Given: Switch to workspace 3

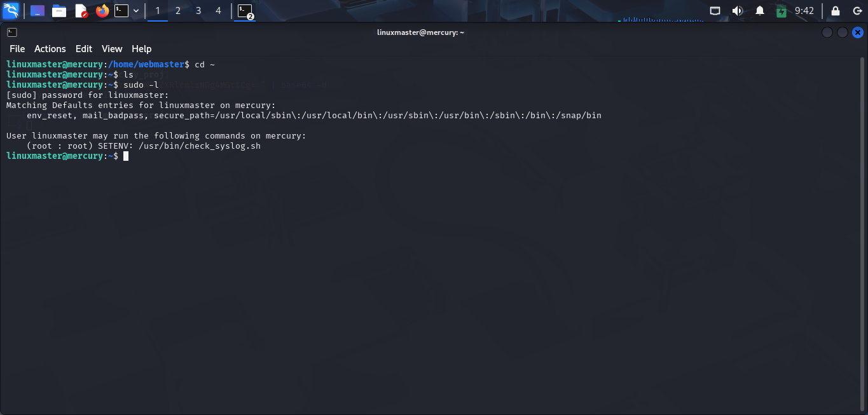Looking at the screenshot, I should 198,11.
